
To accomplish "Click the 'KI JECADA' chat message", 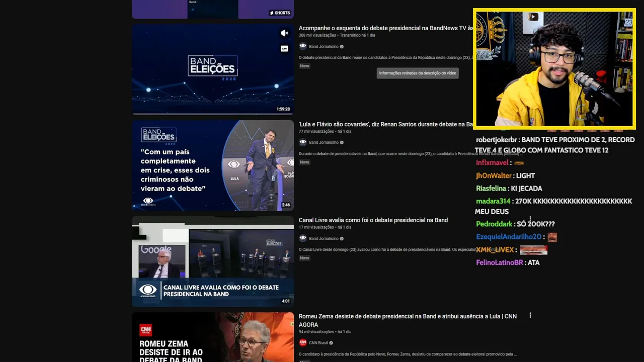I will coord(526,189).
